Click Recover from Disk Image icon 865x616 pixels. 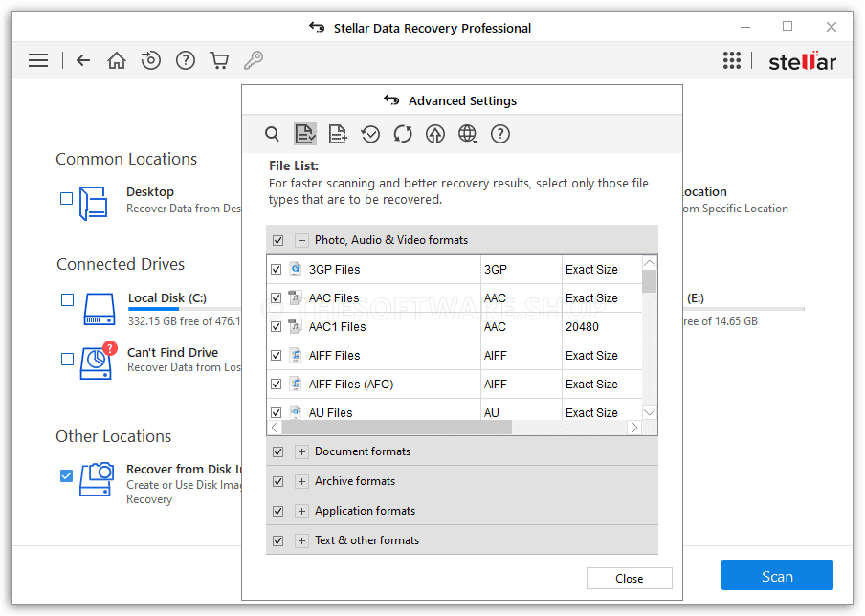point(97,479)
